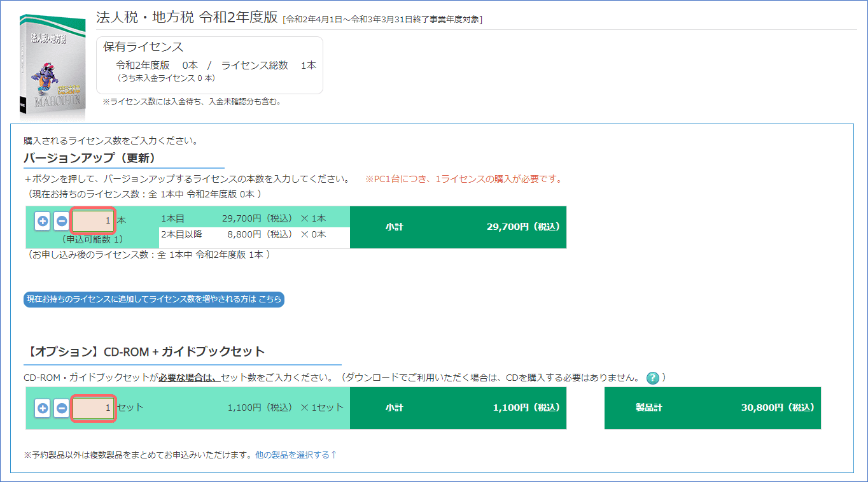
Task: Open the question mark help icon
Action: 652,378
